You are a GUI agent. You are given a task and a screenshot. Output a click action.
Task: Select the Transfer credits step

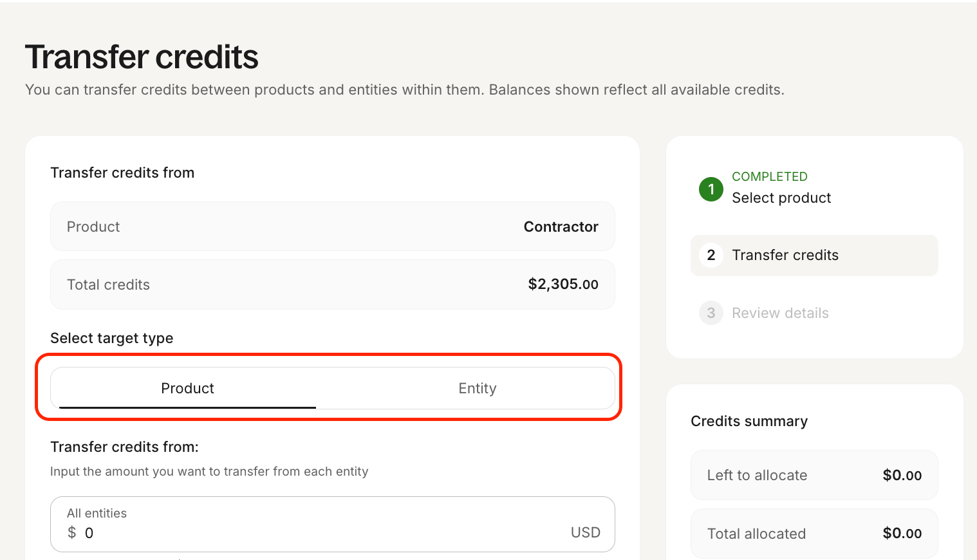pos(785,256)
